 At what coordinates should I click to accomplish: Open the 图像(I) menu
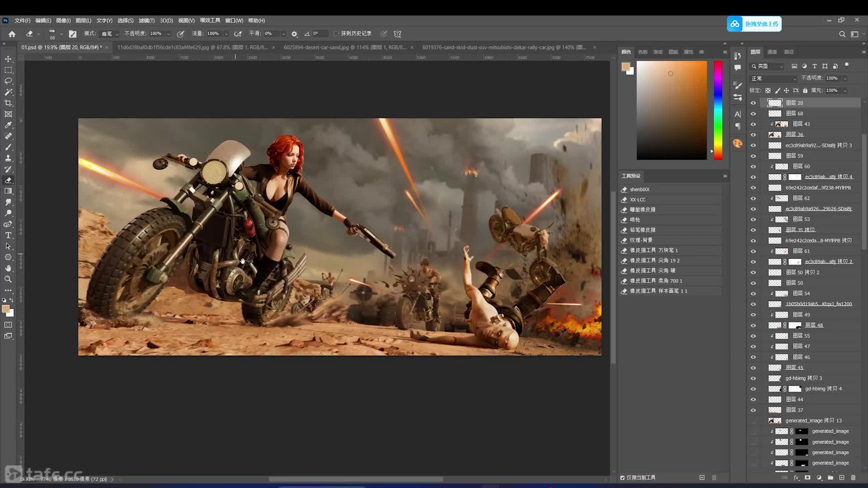point(63,21)
